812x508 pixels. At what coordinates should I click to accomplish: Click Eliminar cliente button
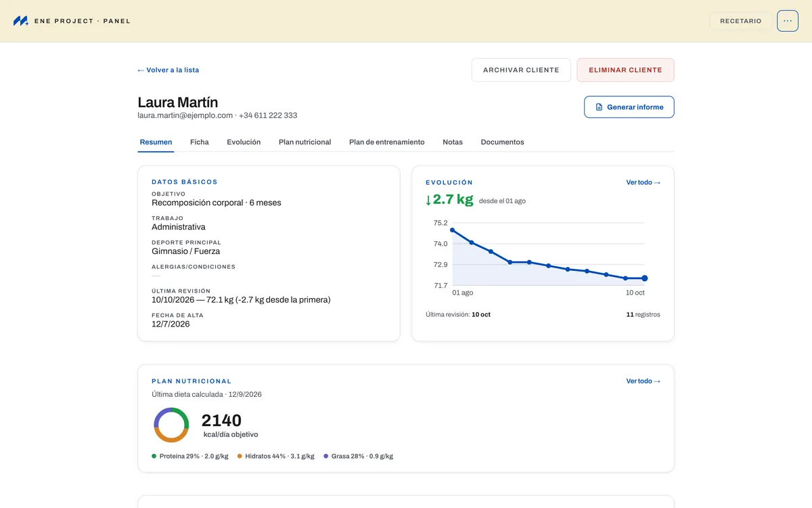(x=625, y=70)
